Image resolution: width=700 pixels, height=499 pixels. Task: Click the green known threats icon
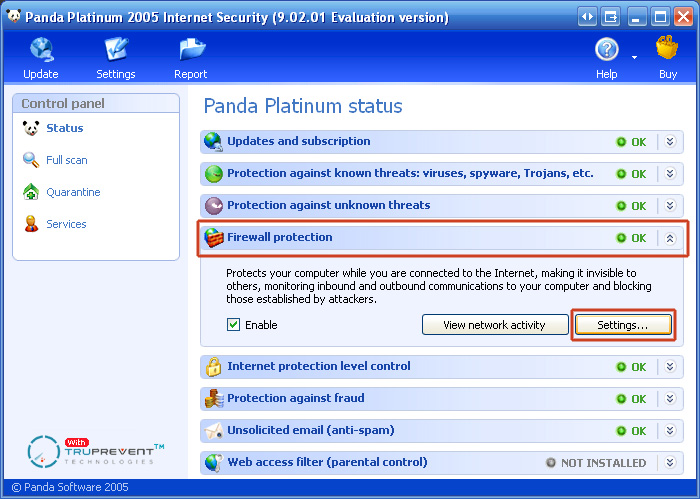213,174
